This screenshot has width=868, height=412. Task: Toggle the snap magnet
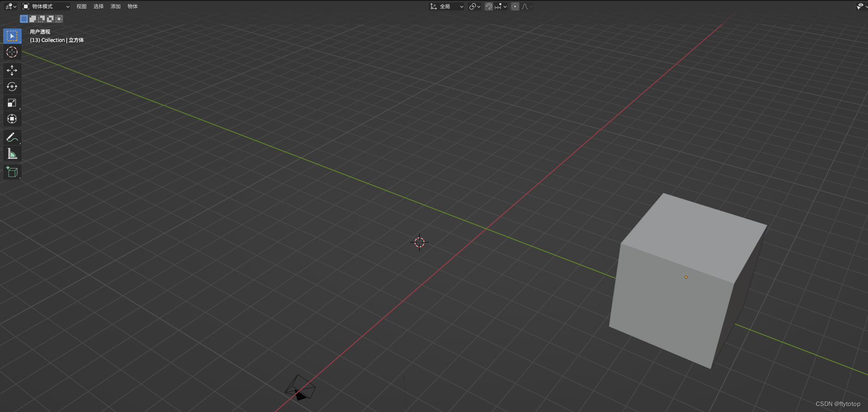point(489,6)
